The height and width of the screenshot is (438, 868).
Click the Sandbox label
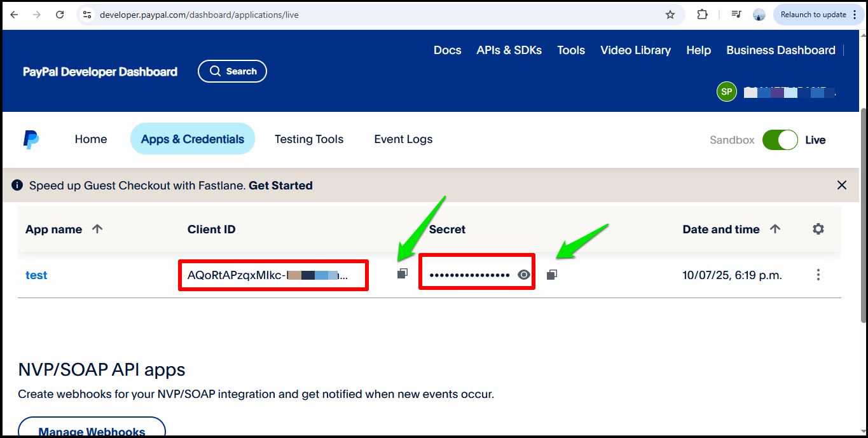pyautogui.click(x=732, y=140)
